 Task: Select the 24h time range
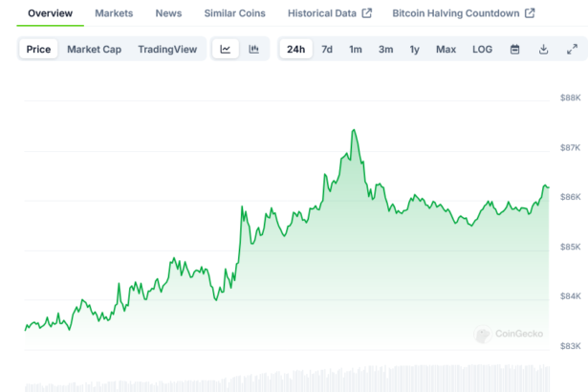click(x=296, y=49)
